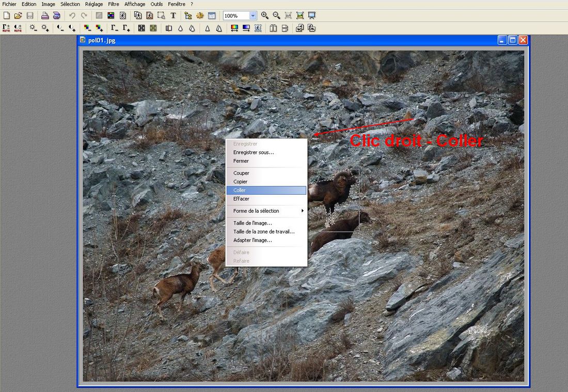The image size is (568, 392).
Task: Click the Brightness plus sun icon
Action: 45,28
